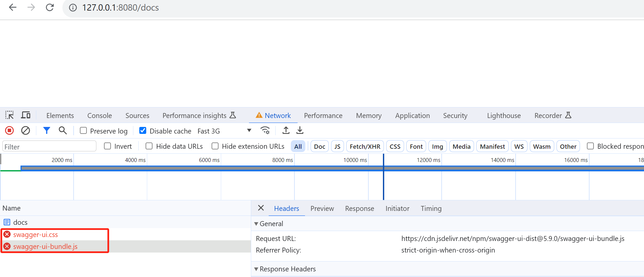Select the Headers tab of request
Viewport: 644px width, 277px height.
[287, 209]
